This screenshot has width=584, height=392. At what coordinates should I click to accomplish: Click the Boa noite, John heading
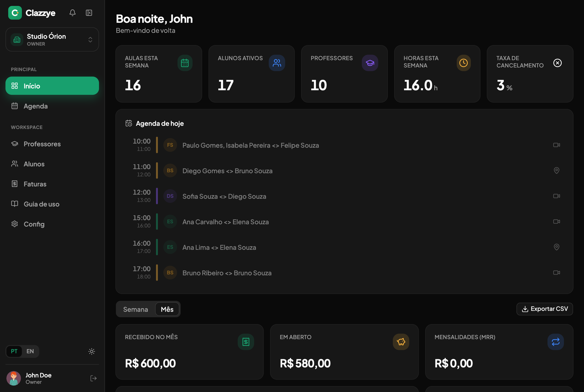pos(154,19)
